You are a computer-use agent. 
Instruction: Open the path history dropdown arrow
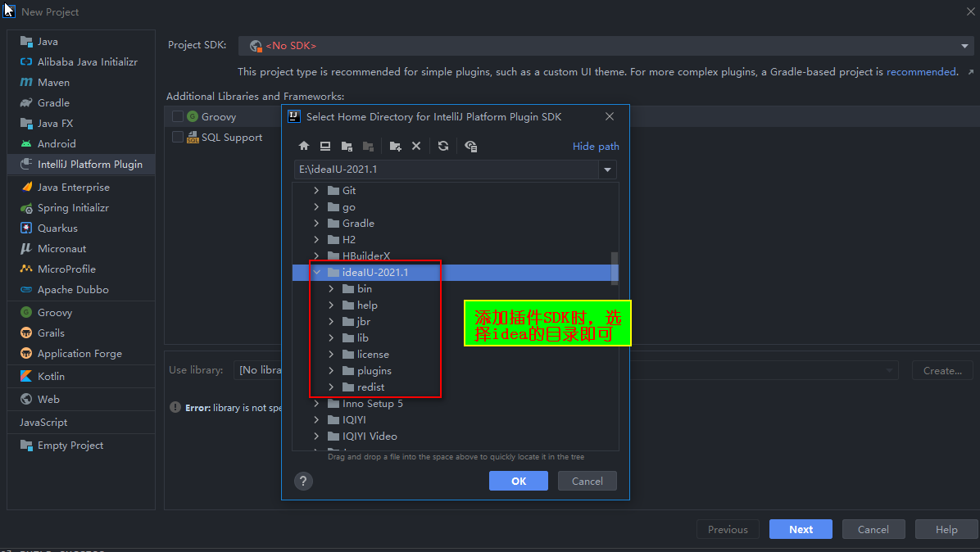coord(607,170)
